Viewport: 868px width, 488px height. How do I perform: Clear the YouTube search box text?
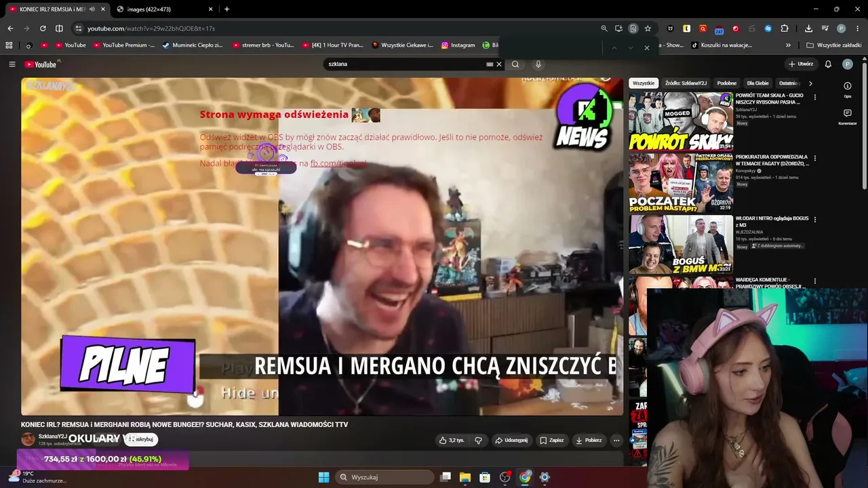(x=499, y=64)
